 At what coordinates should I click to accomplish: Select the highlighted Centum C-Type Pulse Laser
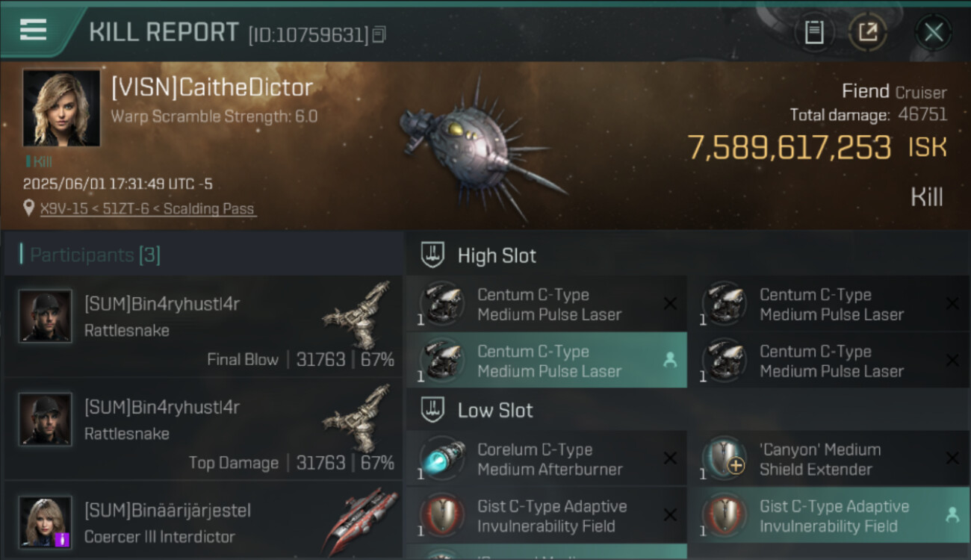(546, 361)
